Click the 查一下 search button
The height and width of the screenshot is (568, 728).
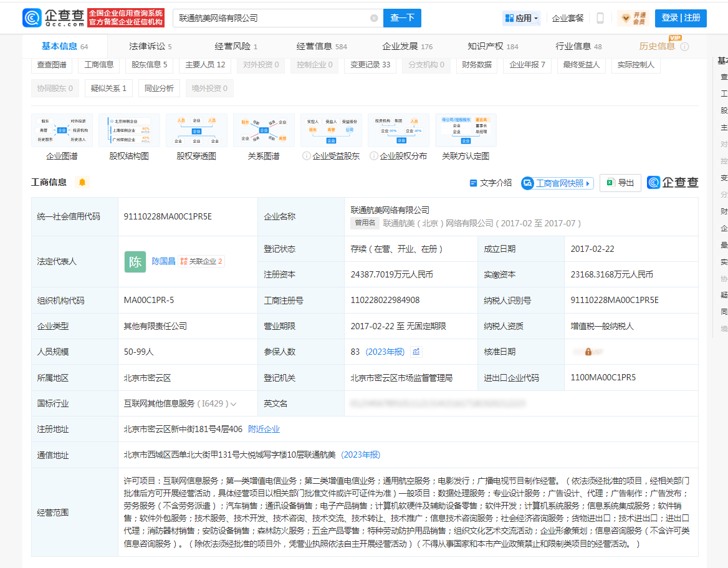(402, 18)
